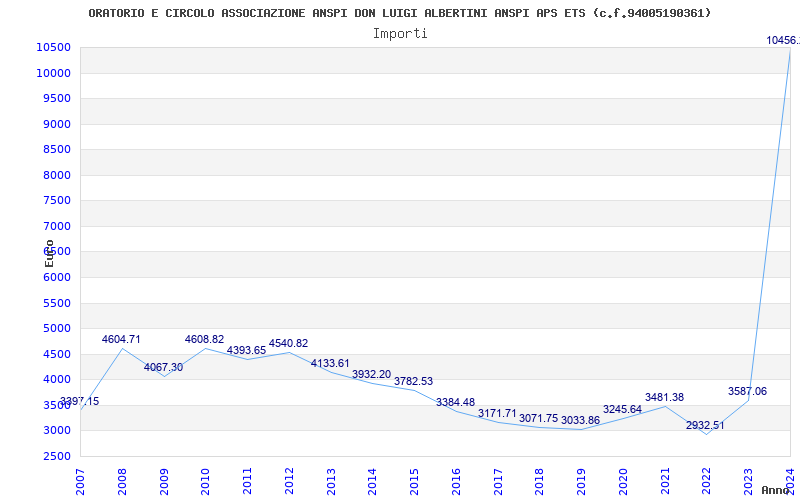Click x-axis year 2024
The height and width of the screenshot is (500, 800).
click(790, 481)
